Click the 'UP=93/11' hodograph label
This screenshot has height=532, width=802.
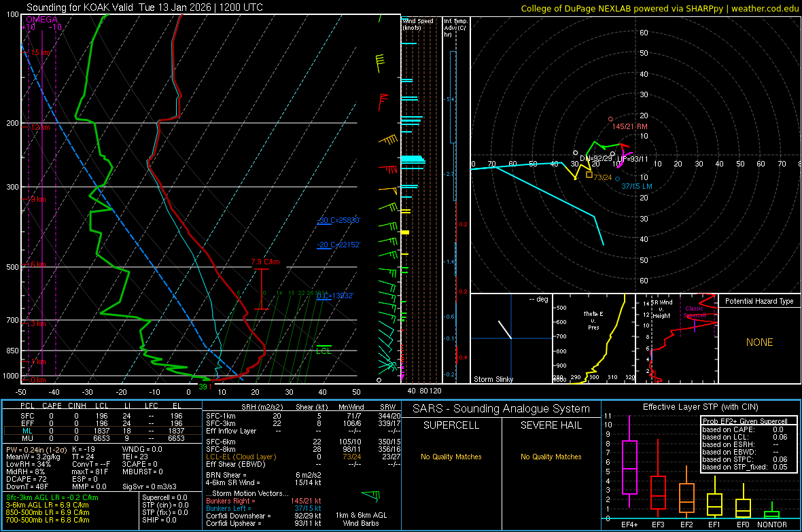(x=633, y=159)
